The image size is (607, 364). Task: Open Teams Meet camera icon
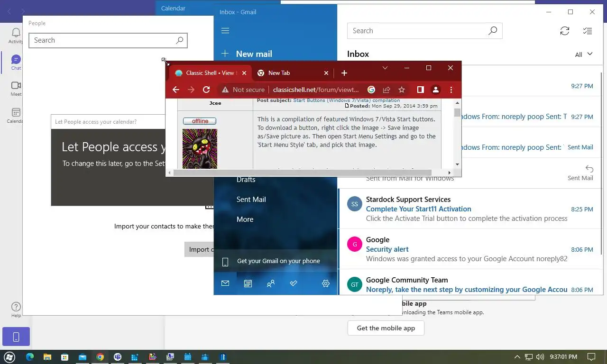point(16,88)
